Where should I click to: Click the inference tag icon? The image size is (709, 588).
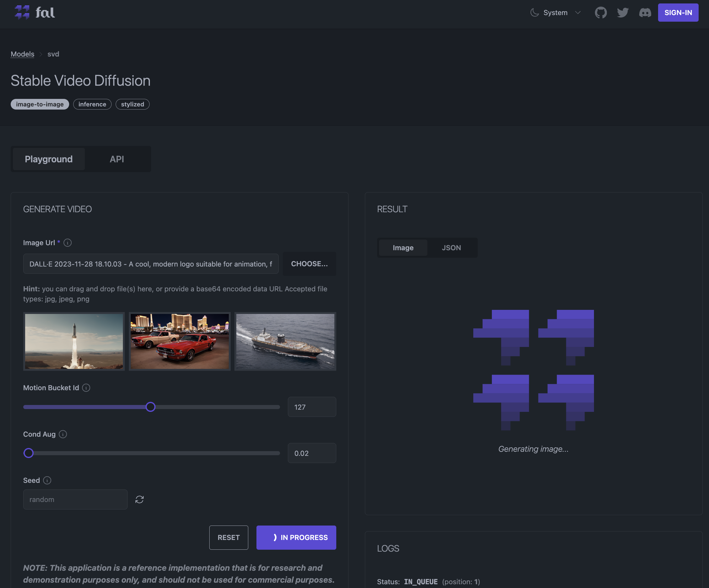point(92,104)
